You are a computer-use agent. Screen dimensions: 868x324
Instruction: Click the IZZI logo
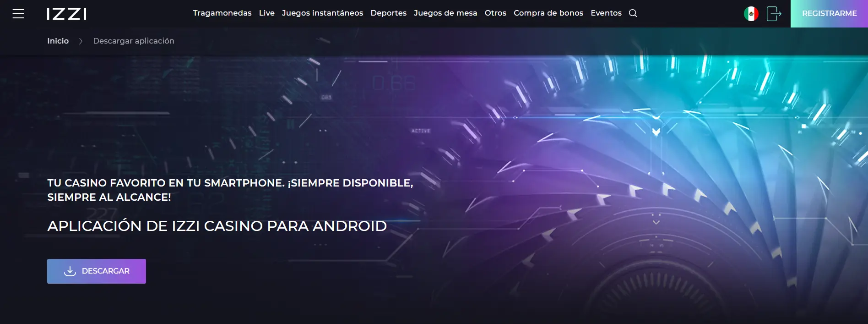pos(67,14)
